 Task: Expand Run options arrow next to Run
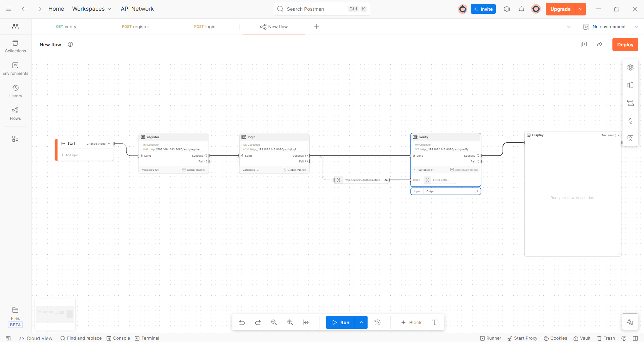[x=361, y=323]
